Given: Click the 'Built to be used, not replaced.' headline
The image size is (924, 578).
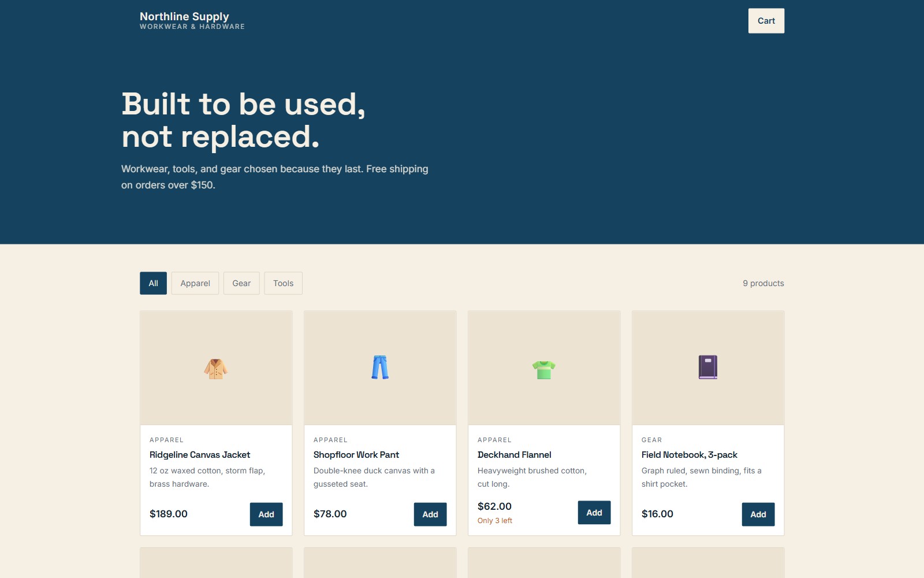Looking at the screenshot, I should 243,120.
